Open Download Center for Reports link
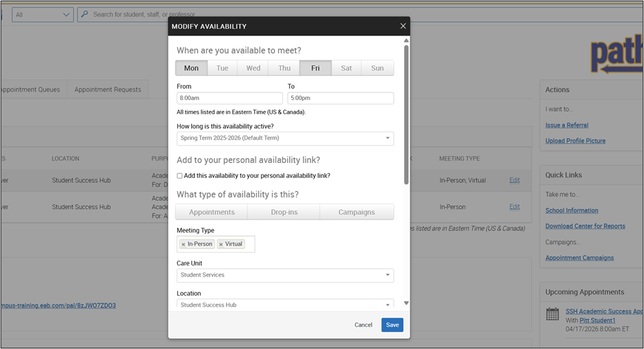This screenshot has height=349, width=644. tap(585, 226)
